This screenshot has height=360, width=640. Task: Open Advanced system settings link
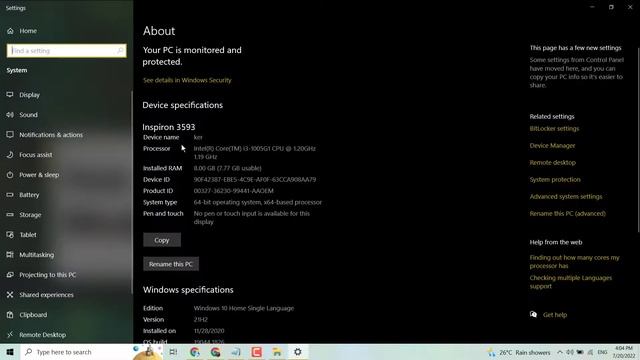(x=566, y=197)
